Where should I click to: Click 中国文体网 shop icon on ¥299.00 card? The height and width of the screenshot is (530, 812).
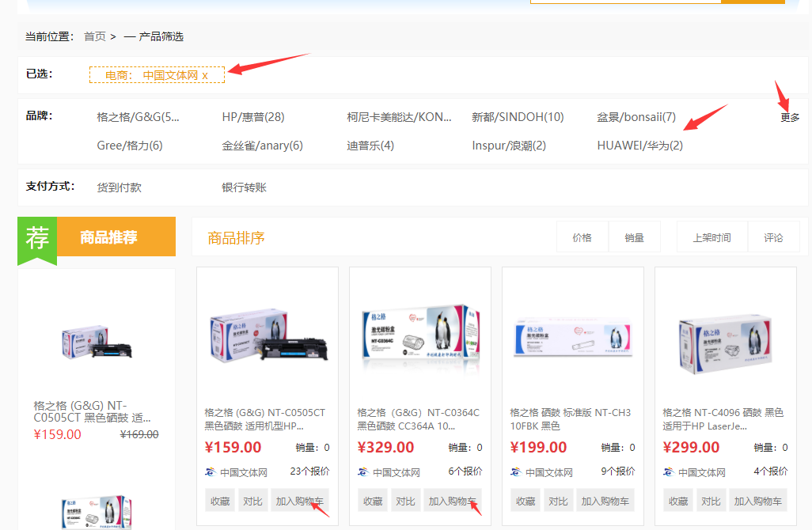(669, 472)
